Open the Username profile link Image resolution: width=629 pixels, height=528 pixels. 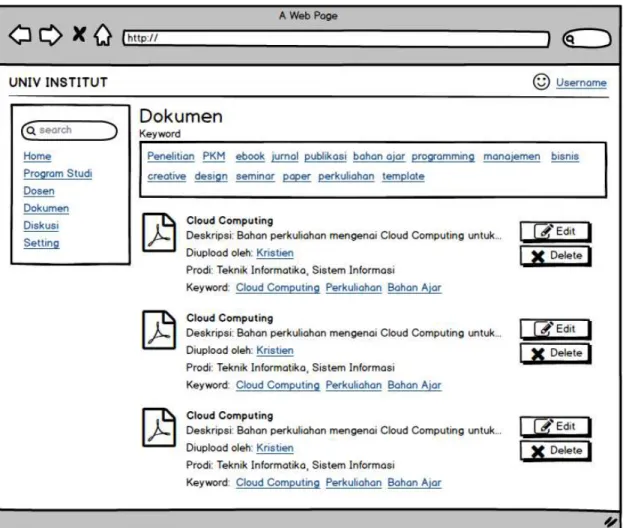581,83
